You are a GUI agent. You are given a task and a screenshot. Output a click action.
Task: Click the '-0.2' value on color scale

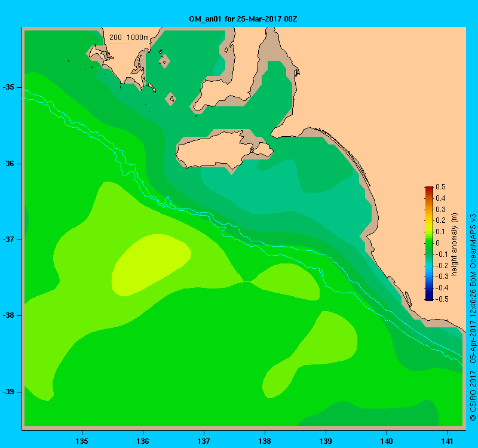click(442, 265)
